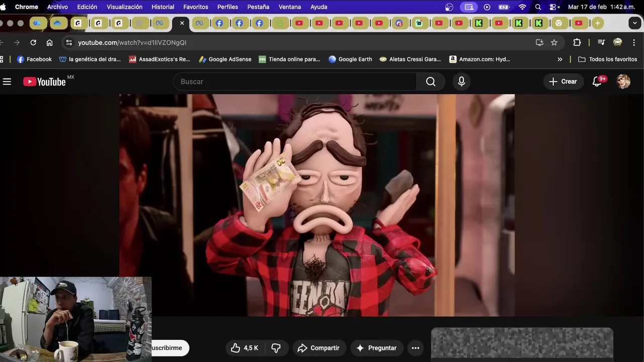Click Crear button

pyautogui.click(x=563, y=81)
